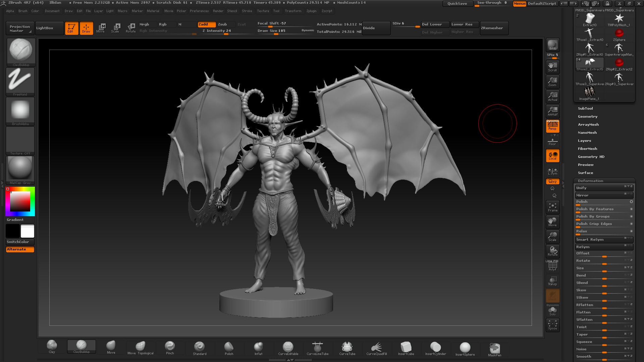The height and width of the screenshot is (362, 644).
Task: Expand the ArrayMesh section
Action: coord(588,124)
